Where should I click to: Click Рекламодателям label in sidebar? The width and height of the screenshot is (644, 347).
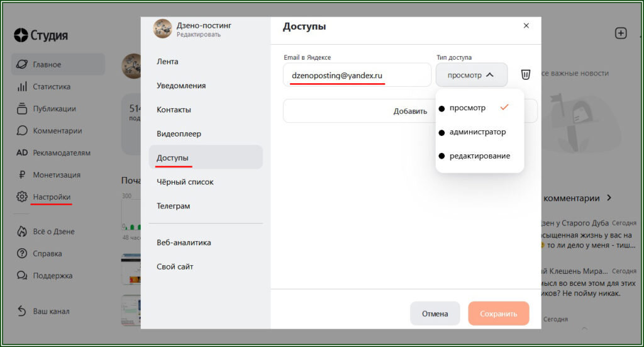tap(62, 153)
